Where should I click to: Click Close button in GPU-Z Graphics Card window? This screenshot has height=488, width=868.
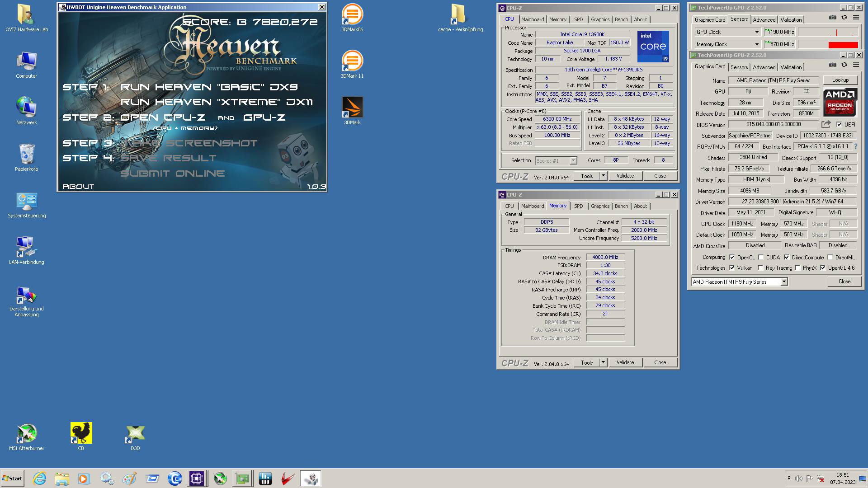point(844,282)
